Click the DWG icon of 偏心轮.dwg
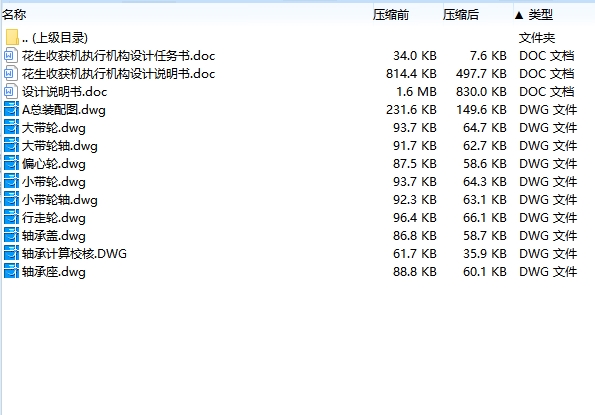 tap(11, 164)
